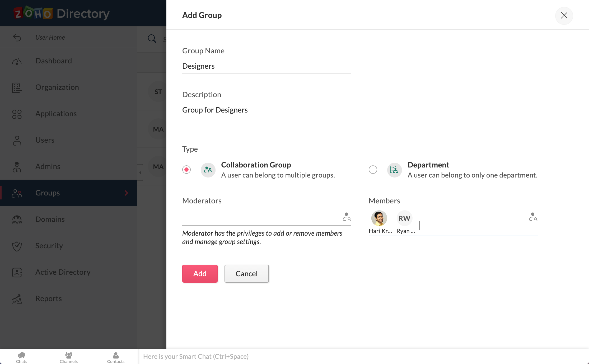Open Active Directory in the sidebar
The height and width of the screenshot is (364, 589).
pyautogui.click(x=63, y=272)
